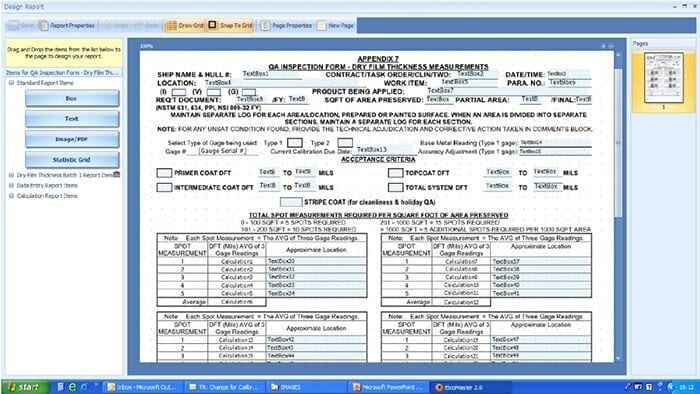The width and height of the screenshot is (700, 394).
Task: Toggle the Snap To Grid option
Action: [230, 26]
